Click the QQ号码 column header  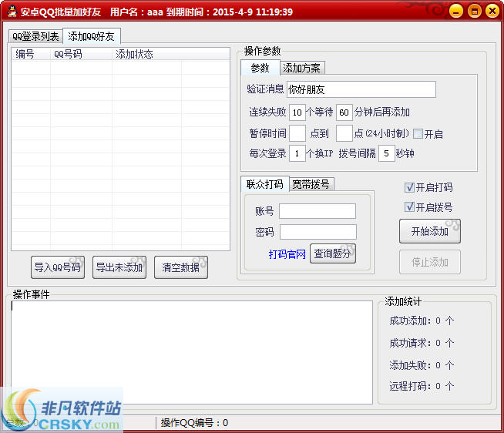coord(81,54)
